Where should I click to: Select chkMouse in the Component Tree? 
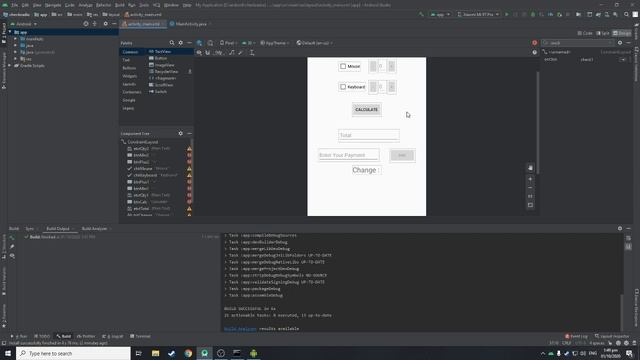143,169
